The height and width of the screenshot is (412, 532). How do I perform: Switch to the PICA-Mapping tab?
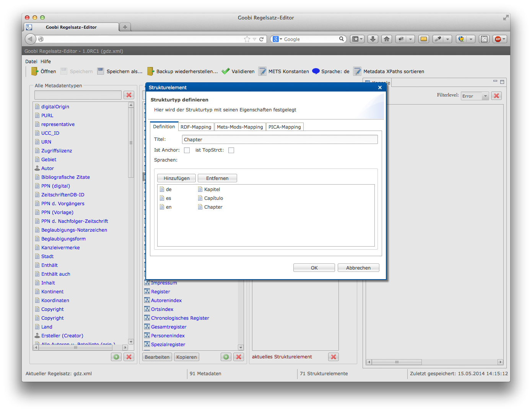pos(285,127)
